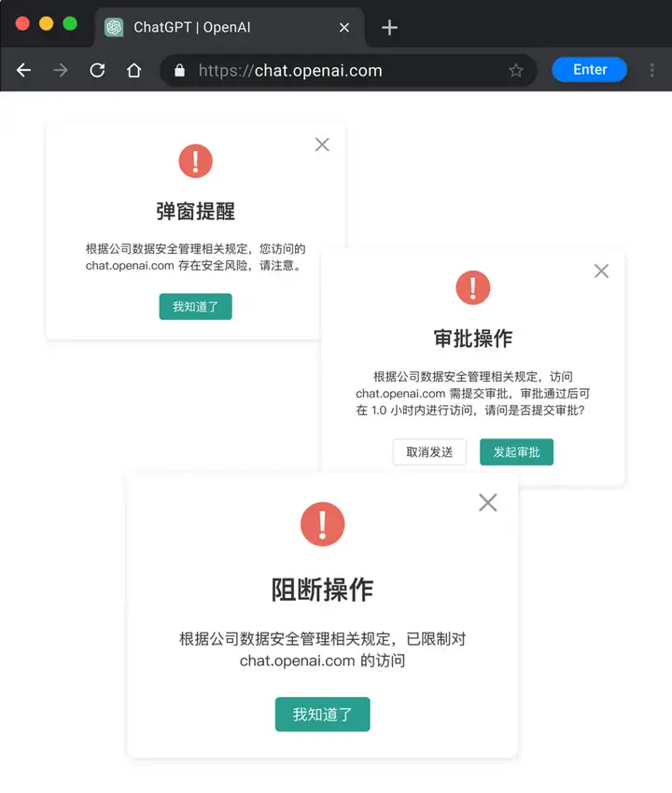The image size is (672, 793).
Task: Click the browser forward arrow
Action: [61, 70]
